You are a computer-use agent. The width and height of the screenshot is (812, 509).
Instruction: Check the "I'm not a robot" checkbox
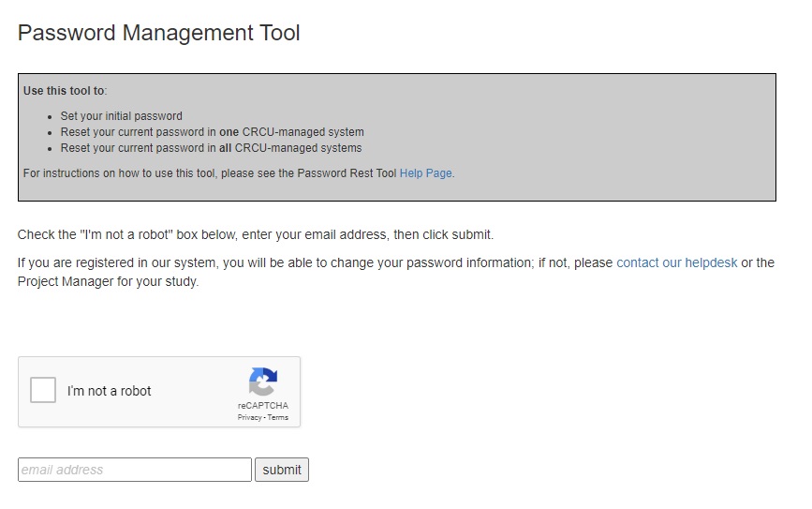[43, 390]
